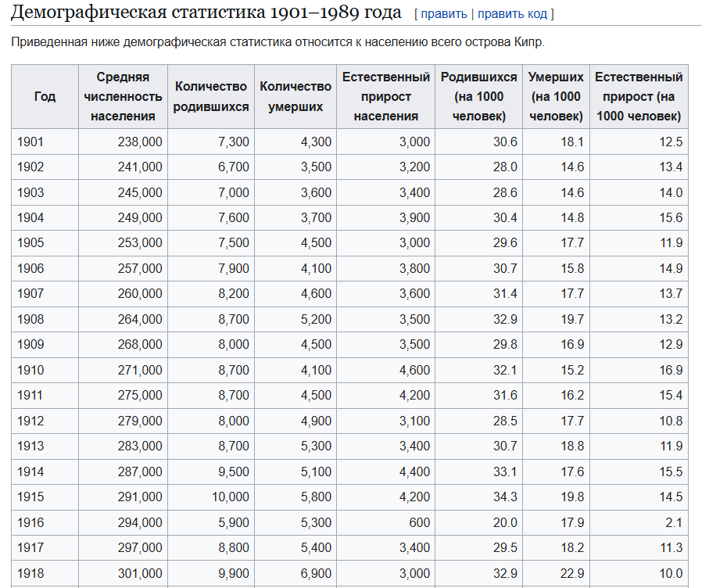Click the «Средняя численность населения» header
Screen dimensions: 702x588
click(x=123, y=96)
